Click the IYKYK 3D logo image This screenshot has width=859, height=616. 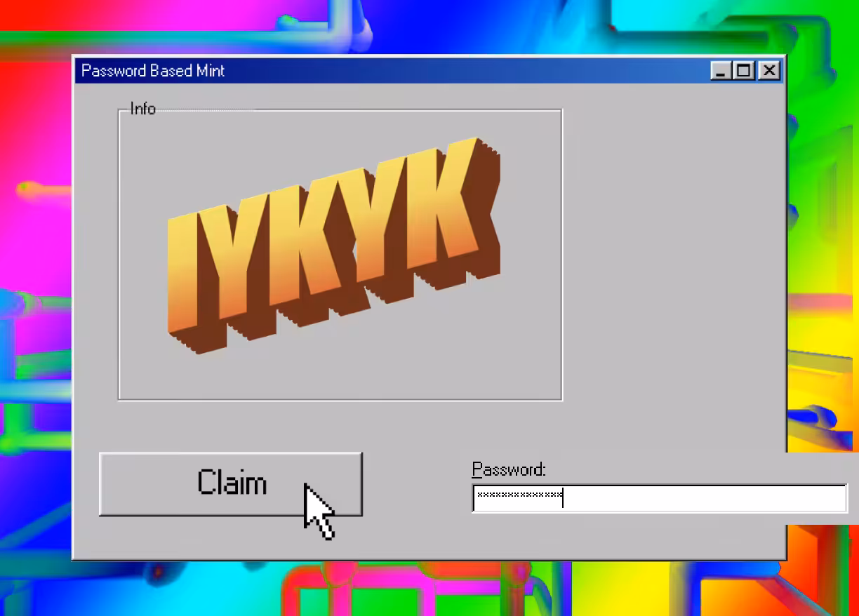coord(334,246)
